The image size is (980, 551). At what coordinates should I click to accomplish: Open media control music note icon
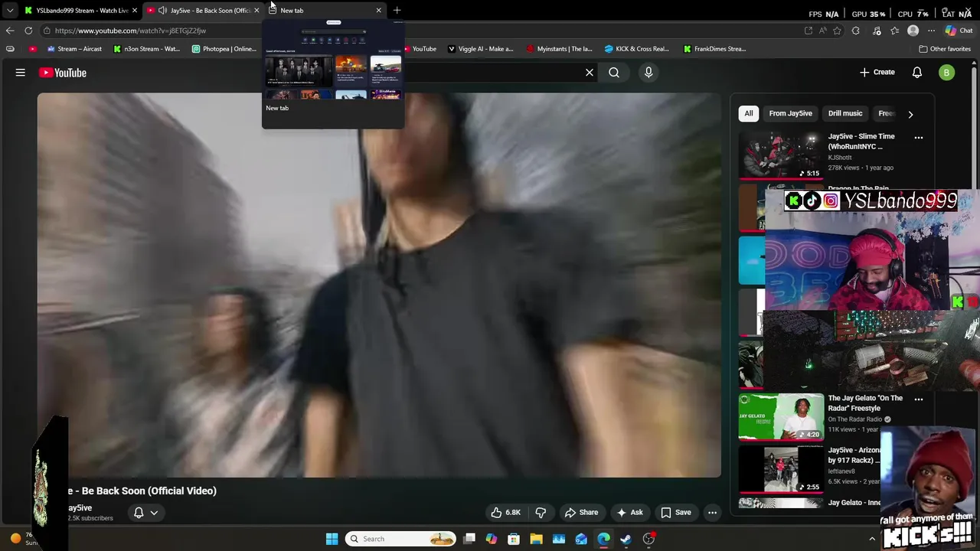click(x=877, y=31)
